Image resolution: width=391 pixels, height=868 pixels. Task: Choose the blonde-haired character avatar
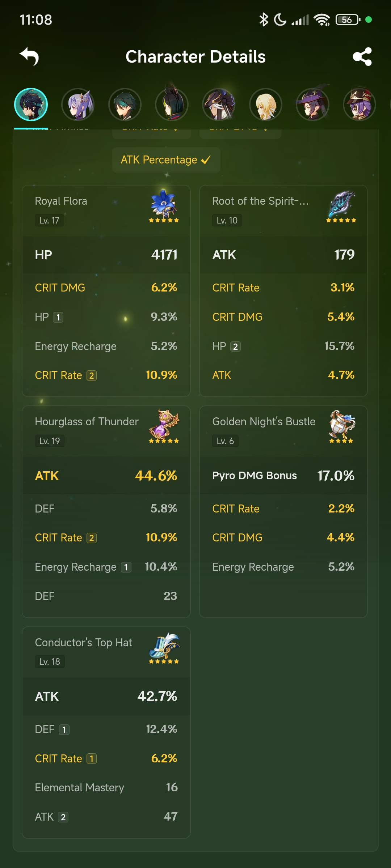click(266, 105)
